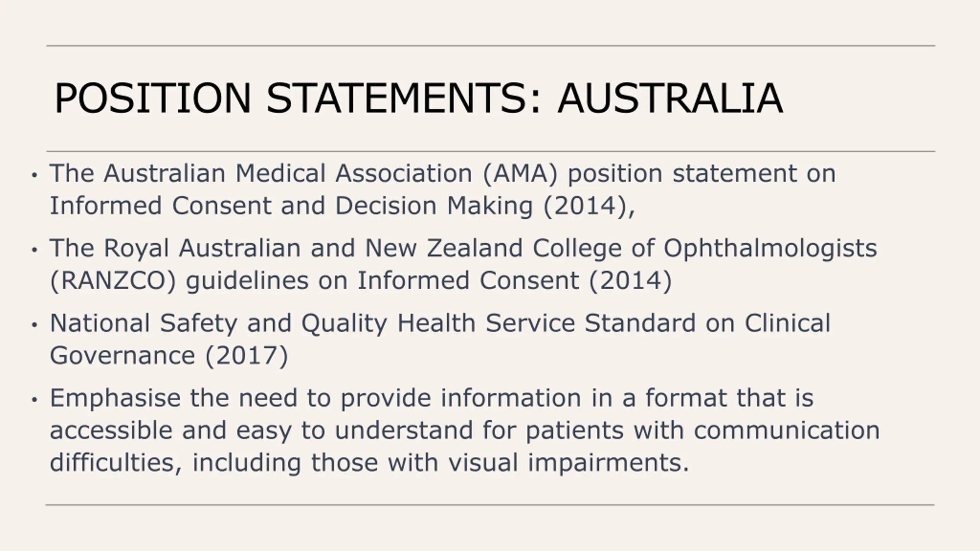
Task: Click the National Safety and Quality bullet
Action: pos(440,339)
